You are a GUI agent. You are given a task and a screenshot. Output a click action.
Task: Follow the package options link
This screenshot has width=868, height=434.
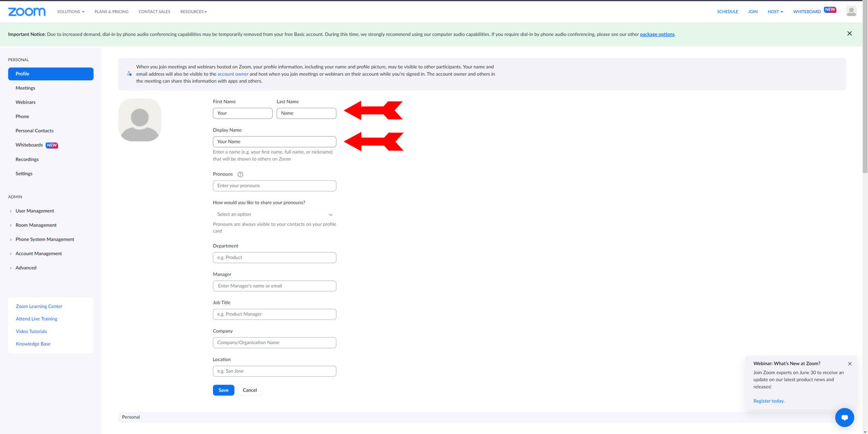click(657, 34)
